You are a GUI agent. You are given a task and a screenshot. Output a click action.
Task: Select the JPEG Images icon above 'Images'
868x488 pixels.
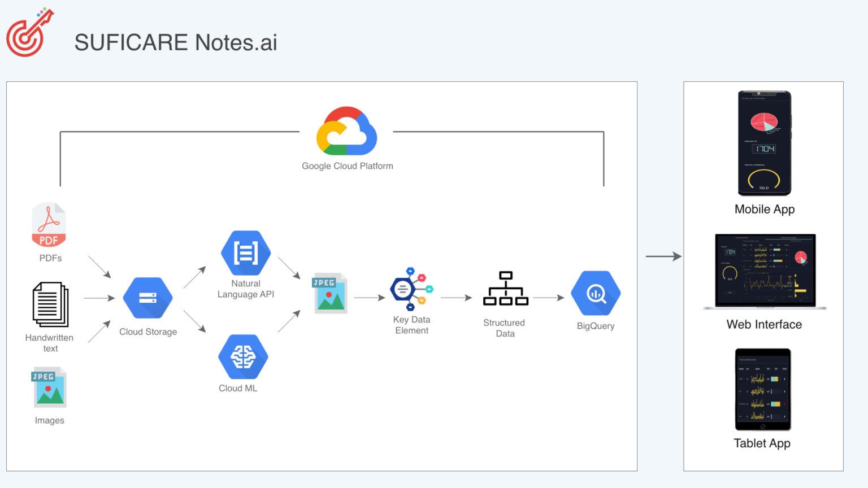(49, 387)
